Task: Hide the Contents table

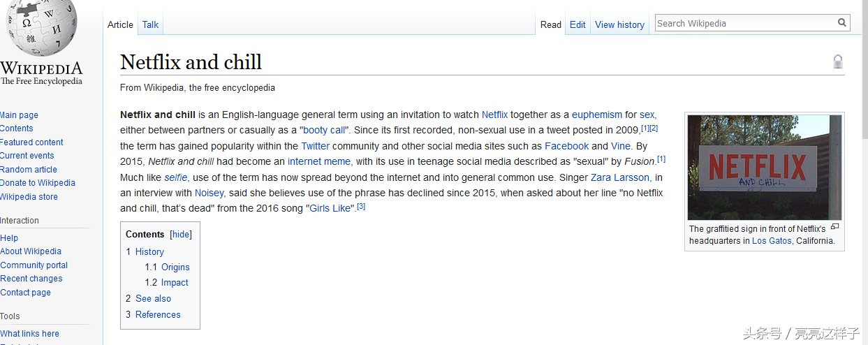Action: click(181, 235)
